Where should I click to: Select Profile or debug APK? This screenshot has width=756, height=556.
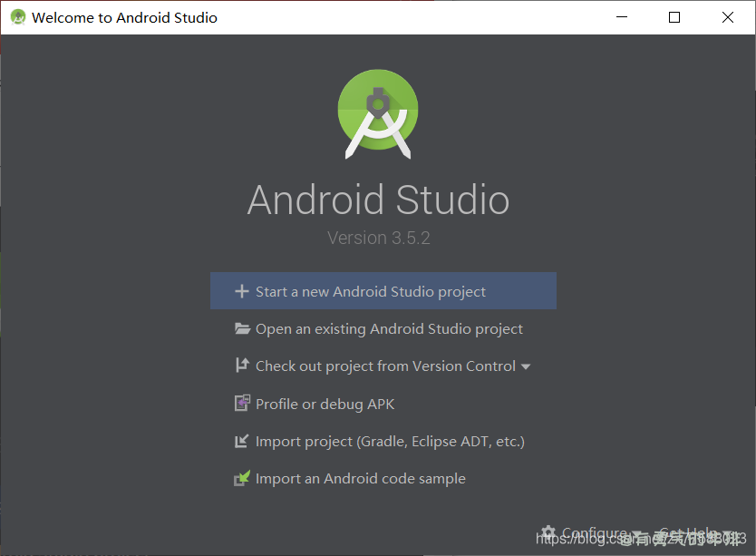click(383, 404)
